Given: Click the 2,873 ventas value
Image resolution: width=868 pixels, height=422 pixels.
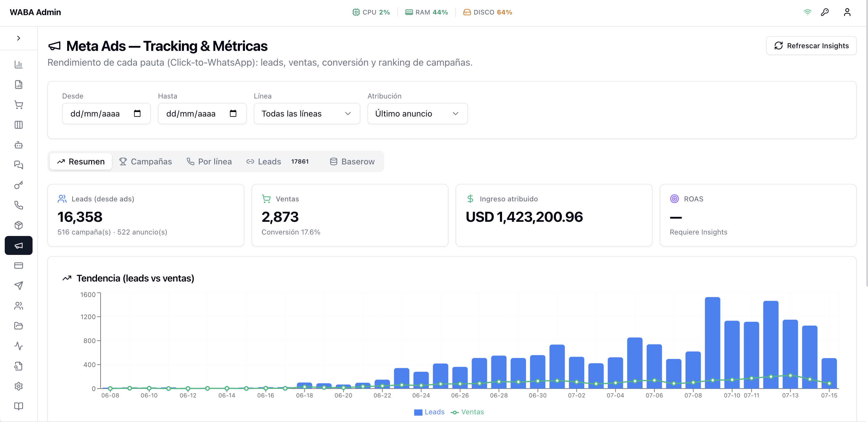Looking at the screenshot, I should click(280, 217).
